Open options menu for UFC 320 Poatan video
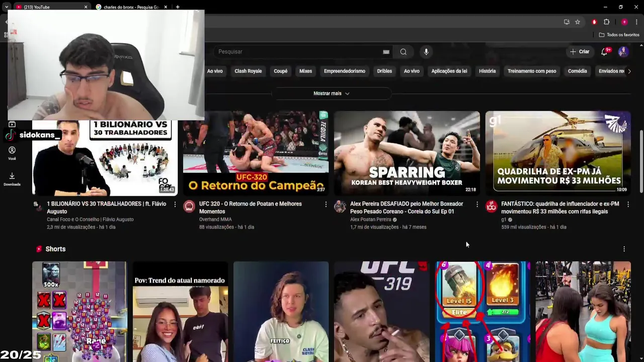Image resolution: width=644 pixels, height=362 pixels. pyautogui.click(x=326, y=204)
